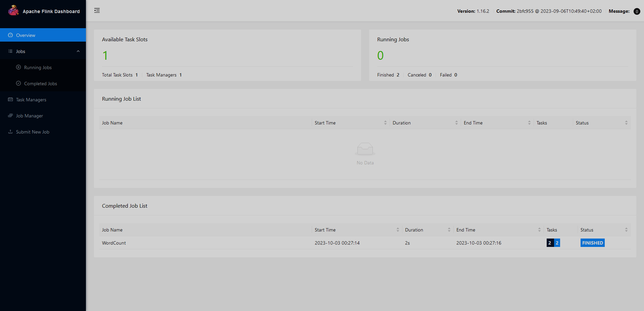Screen dimensions: 644x311
Task: Click Tasks column header in Running Job List
Action: pos(542,123)
